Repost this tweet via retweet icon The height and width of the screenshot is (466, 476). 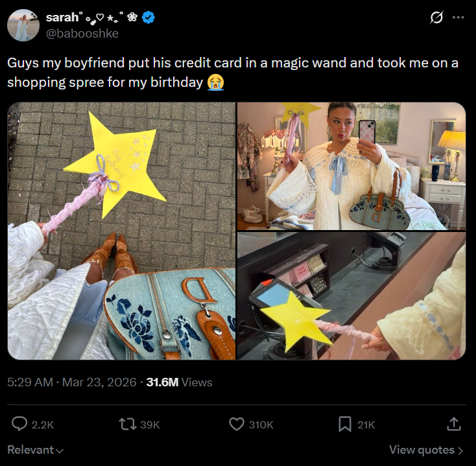(127, 424)
